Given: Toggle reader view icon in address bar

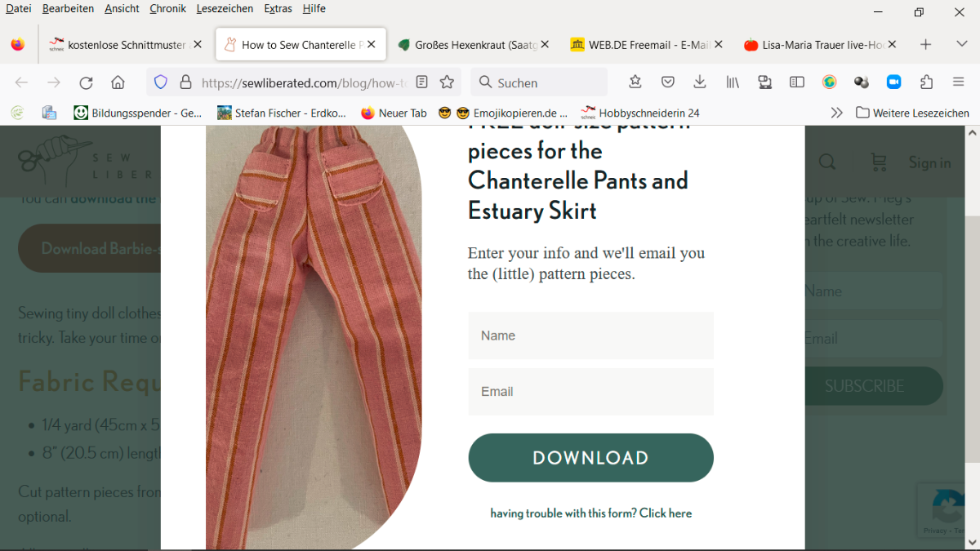Looking at the screenshot, I should pos(421,82).
